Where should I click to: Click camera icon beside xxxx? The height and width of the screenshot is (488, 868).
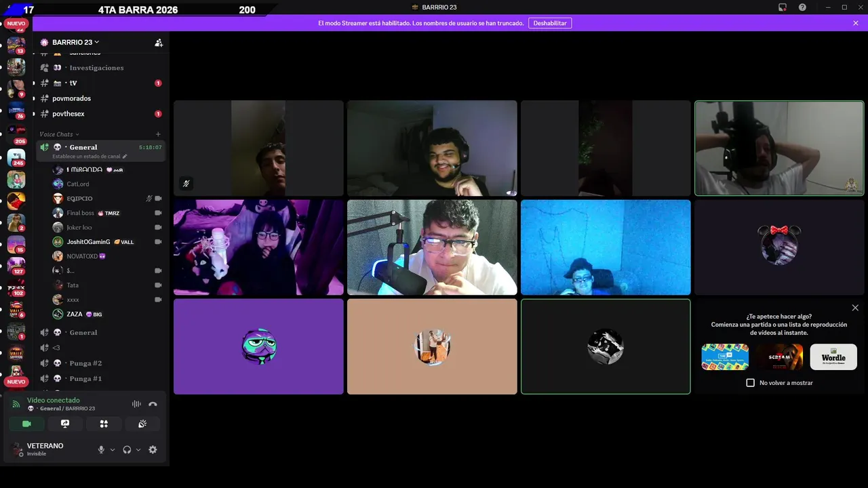point(158,300)
